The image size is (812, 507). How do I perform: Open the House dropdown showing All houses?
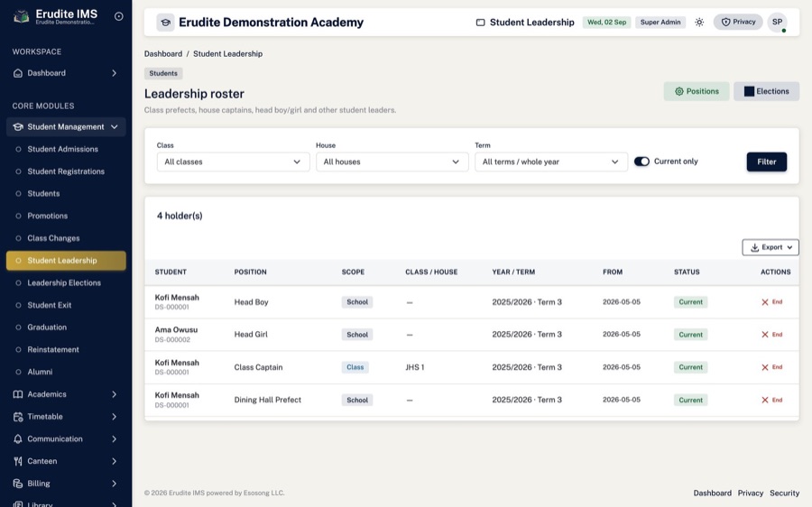click(392, 161)
